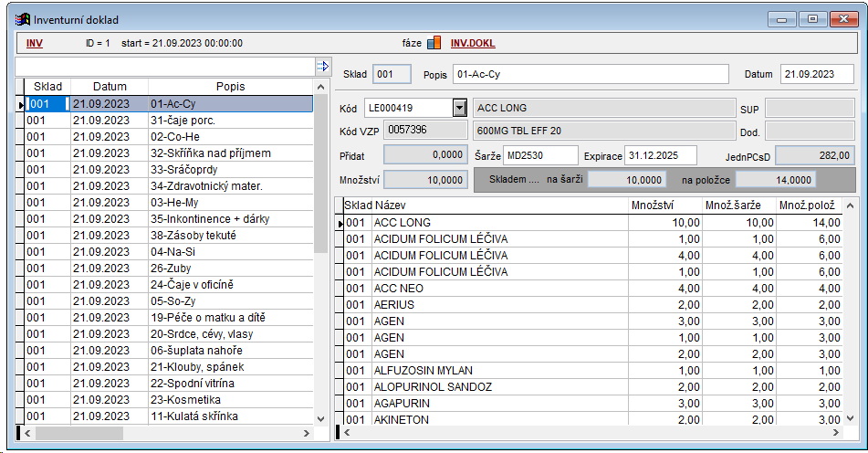Click the phase icon next to INV.DOKL
The height and width of the screenshot is (453, 868).
click(x=434, y=42)
